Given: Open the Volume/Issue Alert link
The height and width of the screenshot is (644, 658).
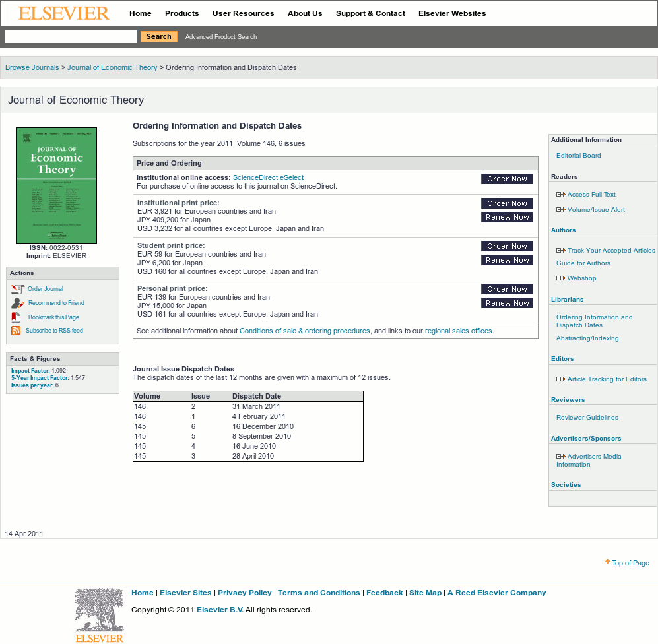Looking at the screenshot, I should click(597, 210).
